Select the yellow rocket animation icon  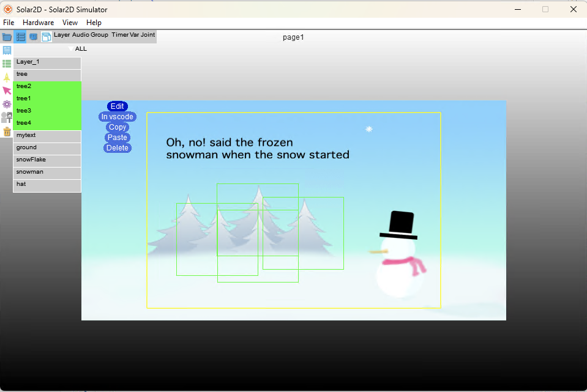tap(7, 77)
